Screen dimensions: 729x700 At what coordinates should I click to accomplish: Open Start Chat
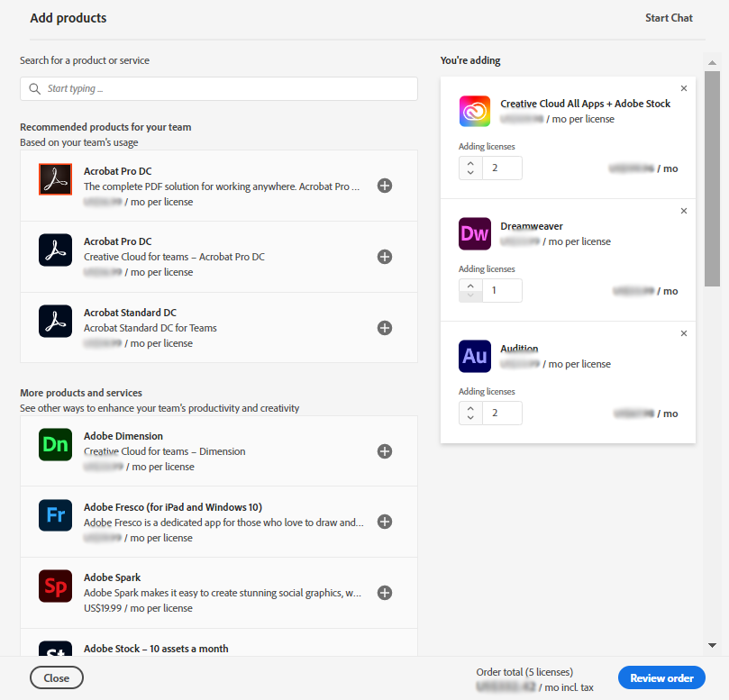669,17
